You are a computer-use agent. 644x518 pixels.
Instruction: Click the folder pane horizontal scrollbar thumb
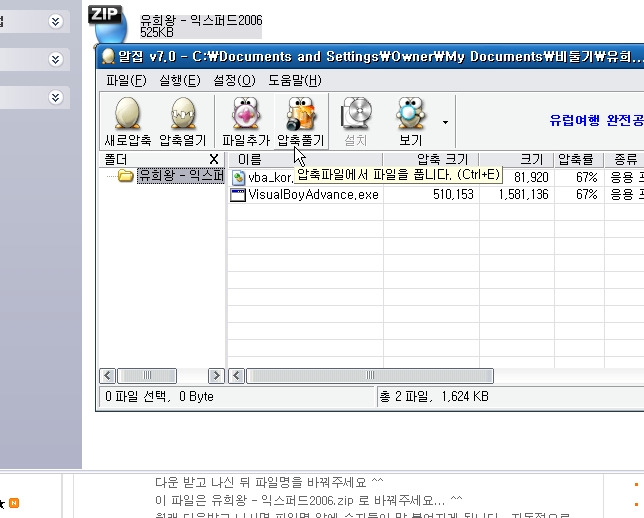(147, 375)
